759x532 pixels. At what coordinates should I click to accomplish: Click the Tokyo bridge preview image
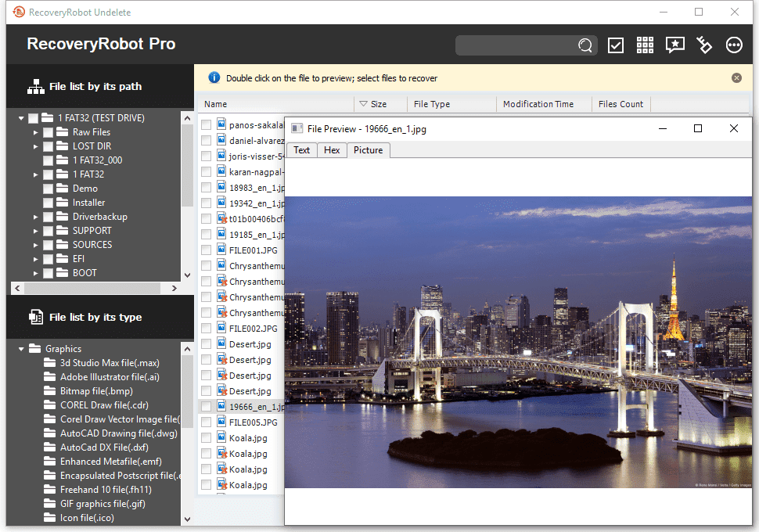pyautogui.click(x=518, y=342)
